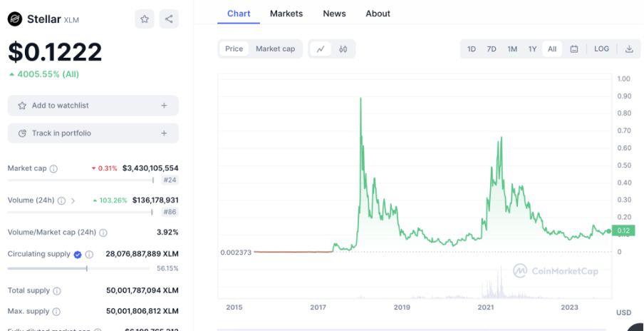
Task: Click the XLM ticker symbol
Action: (x=71, y=20)
